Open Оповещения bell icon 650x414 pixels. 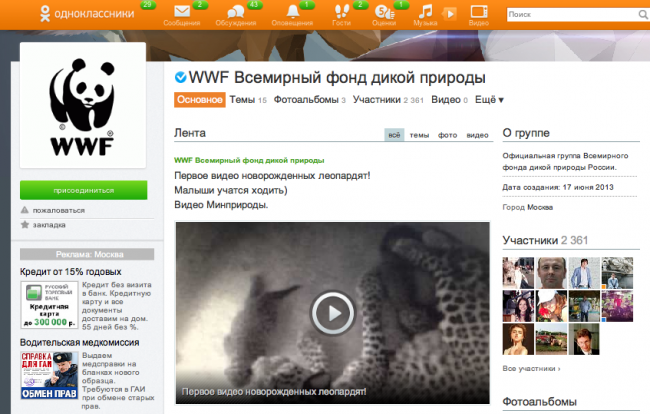coord(293,11)
